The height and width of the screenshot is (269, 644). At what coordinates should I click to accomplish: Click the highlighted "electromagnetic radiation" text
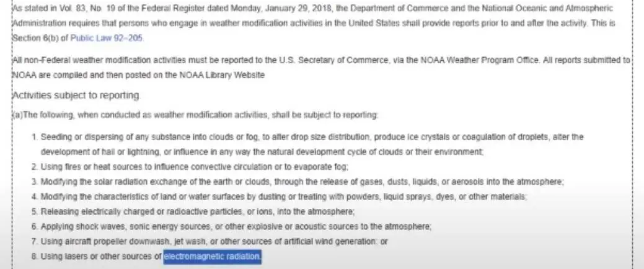click(213, 257)
